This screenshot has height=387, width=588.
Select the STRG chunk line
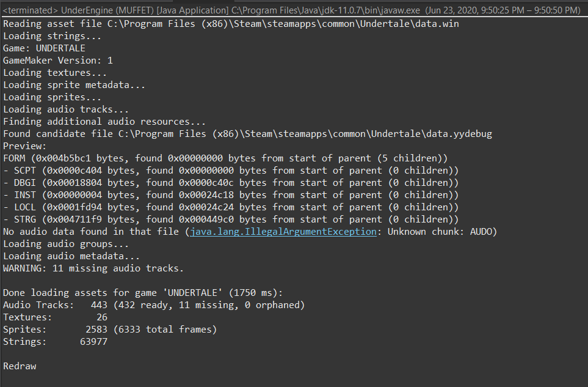(231, 219)
